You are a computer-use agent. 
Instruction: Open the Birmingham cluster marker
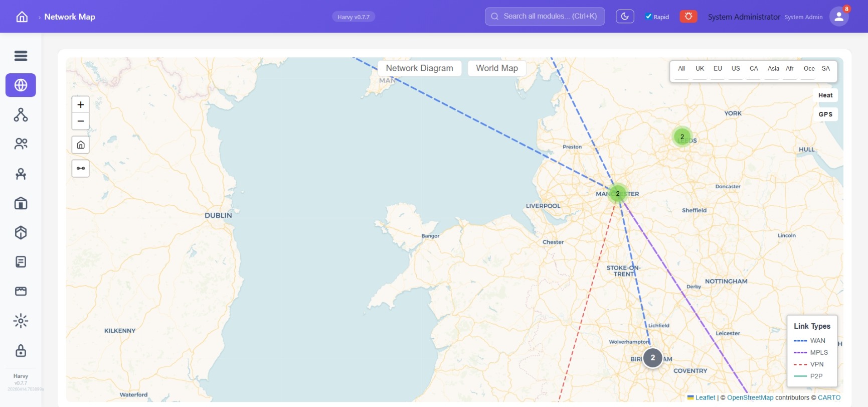click(x=653, y=358)
